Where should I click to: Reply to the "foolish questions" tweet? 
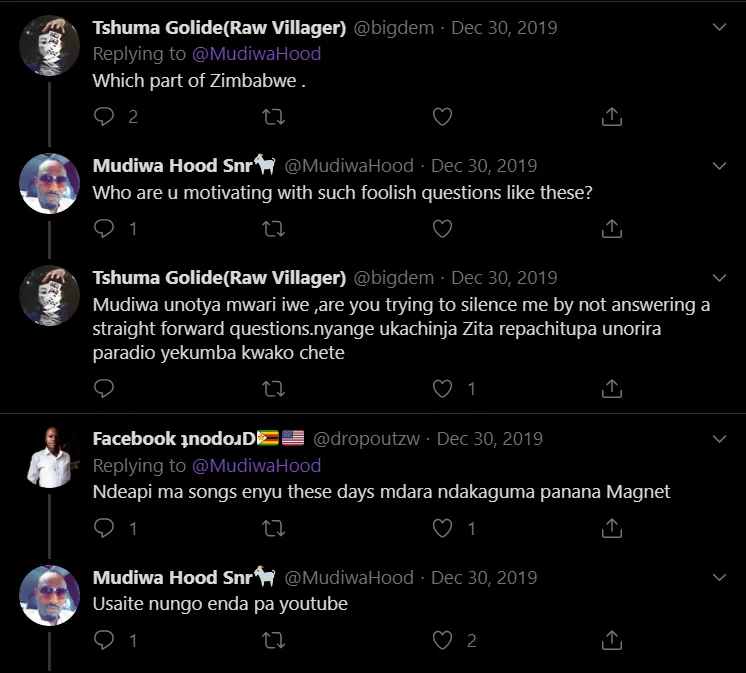coord(104,228)
